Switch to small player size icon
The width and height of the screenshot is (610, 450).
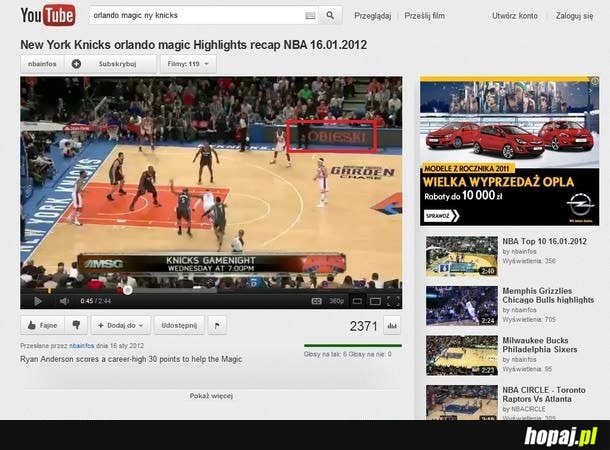(x=357, y=301)
